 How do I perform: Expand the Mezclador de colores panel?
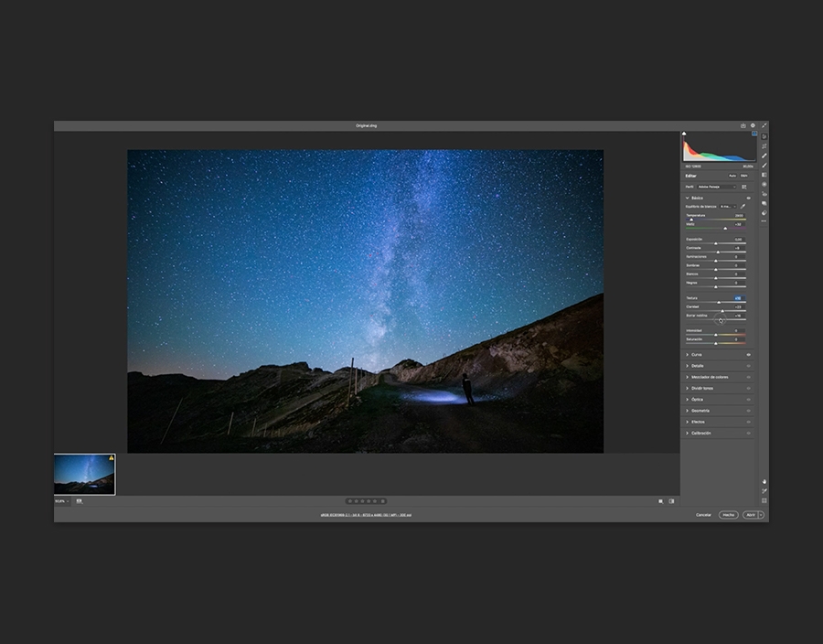click(687, 377)
